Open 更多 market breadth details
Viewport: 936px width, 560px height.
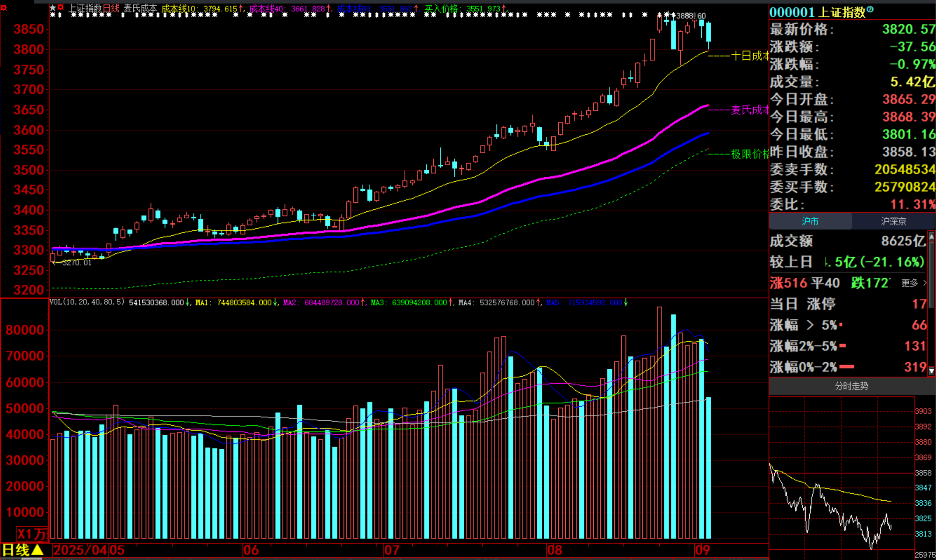click(x=914, y=283)
